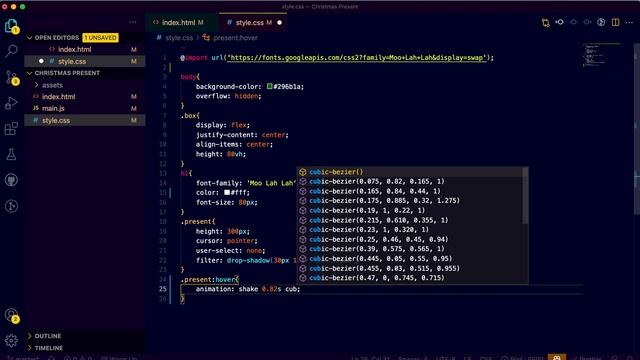Screen dimensions: 640x360
Task: Select cubic-bezier(0.445, 0.05, 0.55, 0.95) suggestion
Action: click(x=410, y=259)
